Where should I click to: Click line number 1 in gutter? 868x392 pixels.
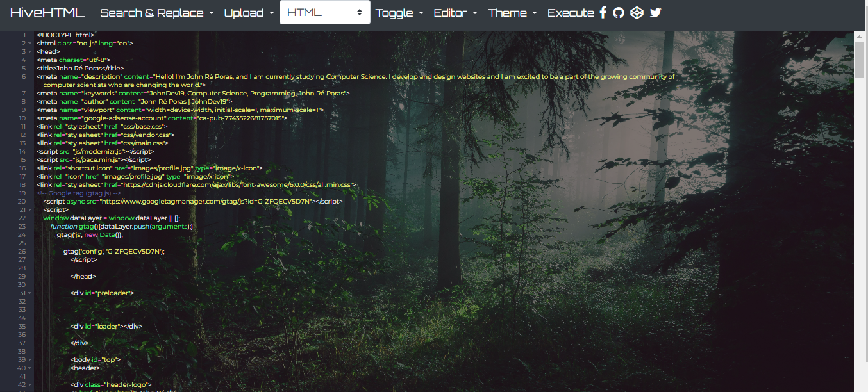(x=24, y=35)
